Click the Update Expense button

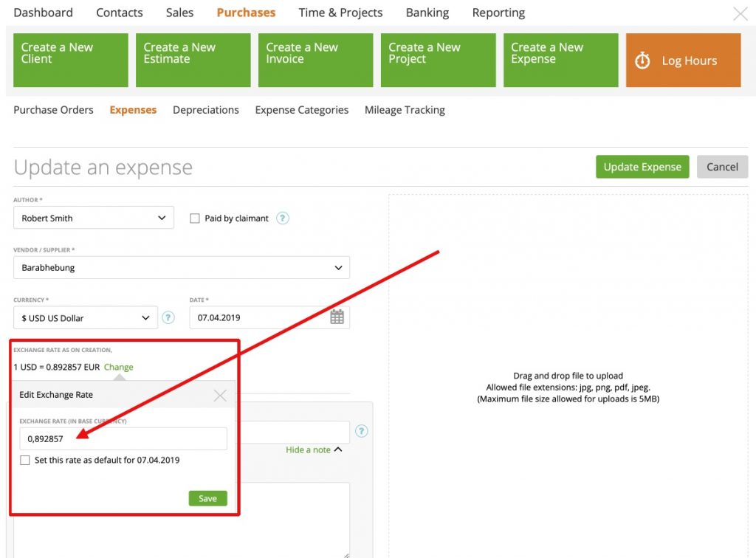point(642,167)
